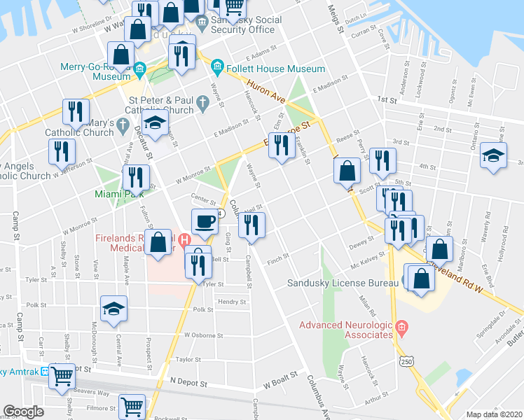Click the Map data ©2020 attribution
The height and width of the screenshot is (420, 524).
495,415
